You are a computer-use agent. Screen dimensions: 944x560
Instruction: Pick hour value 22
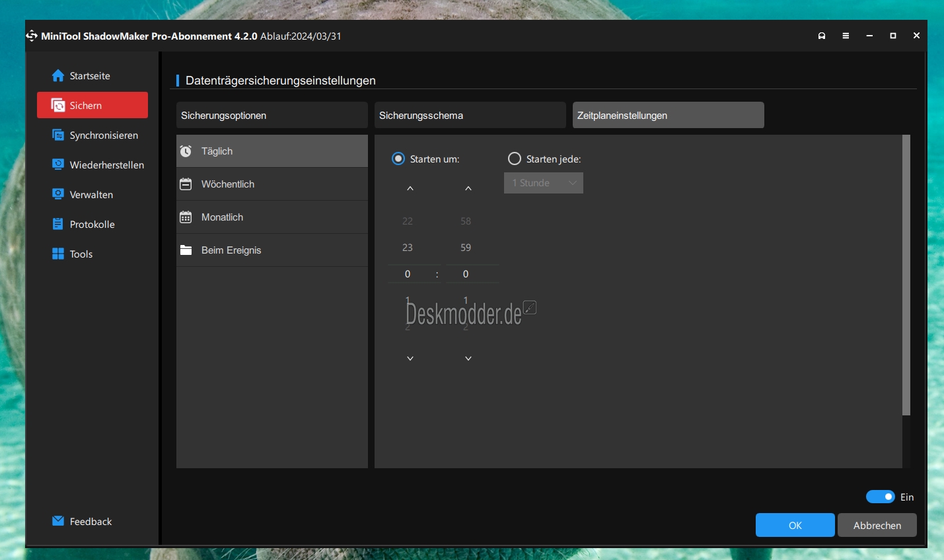[x=408, y=221]
